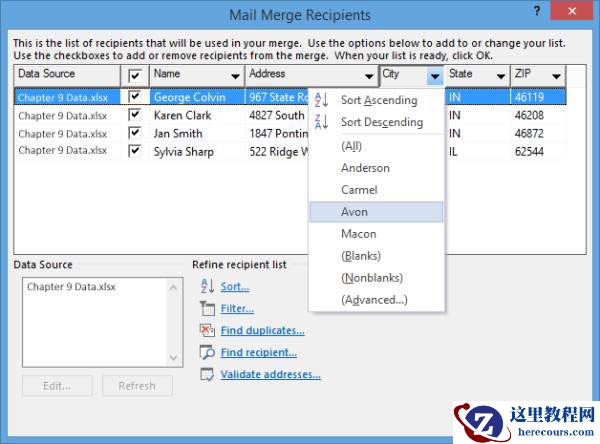Open (Advanced...) filter option

[x=377, y=300]
